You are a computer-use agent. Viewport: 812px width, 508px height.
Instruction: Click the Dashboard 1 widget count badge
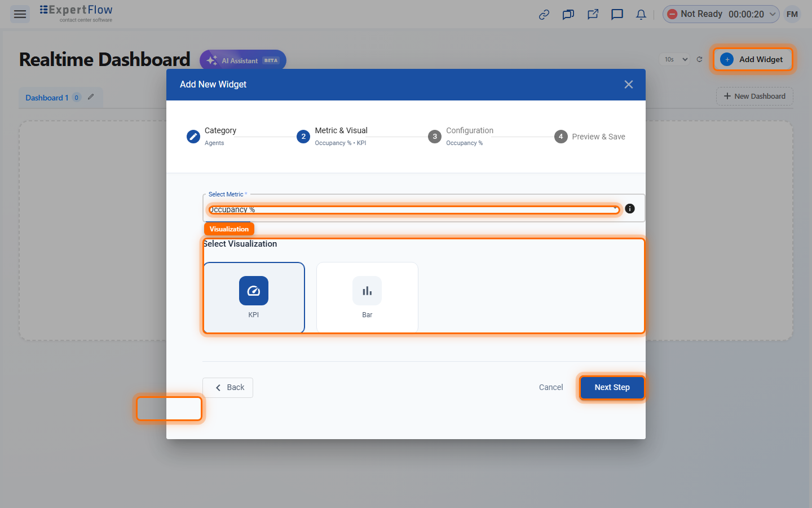[77, 98]
